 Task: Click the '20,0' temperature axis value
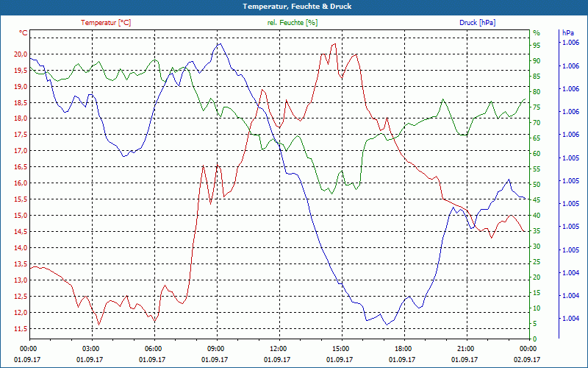(x=21, y=54)
